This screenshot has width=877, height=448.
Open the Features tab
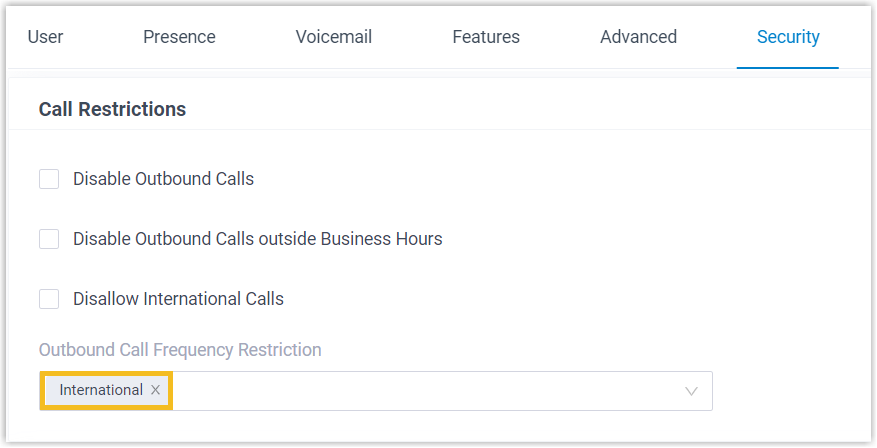click(486, 37)
